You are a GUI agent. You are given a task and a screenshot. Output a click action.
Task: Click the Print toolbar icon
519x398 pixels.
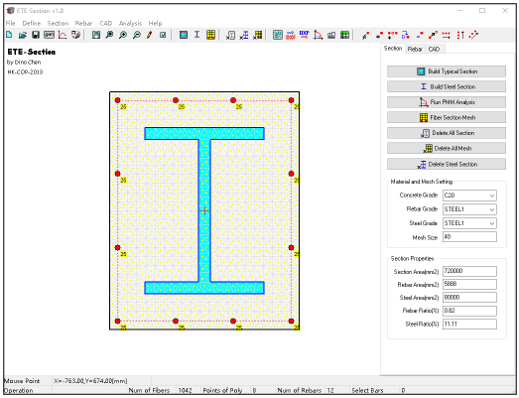click(76, 35)
